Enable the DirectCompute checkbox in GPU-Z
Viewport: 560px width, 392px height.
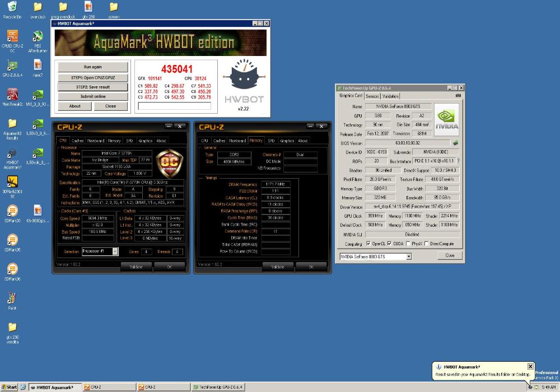click(x=426, y=244)
